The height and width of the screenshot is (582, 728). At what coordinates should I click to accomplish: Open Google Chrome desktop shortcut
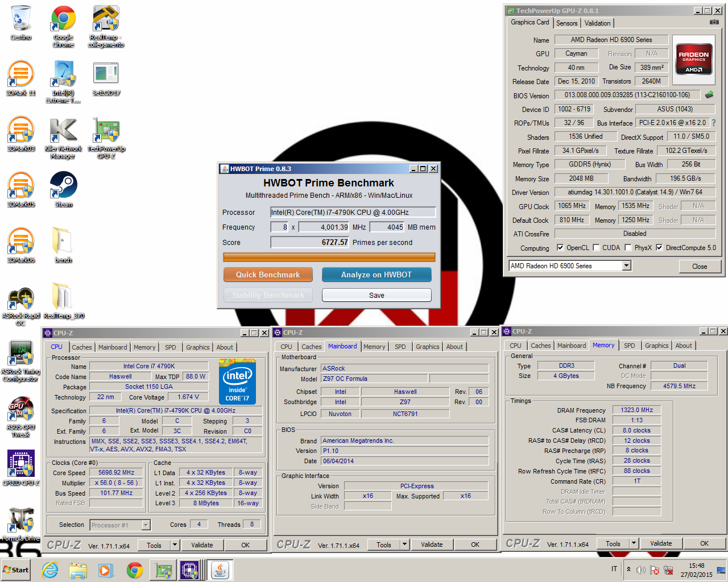coord(63,26)
